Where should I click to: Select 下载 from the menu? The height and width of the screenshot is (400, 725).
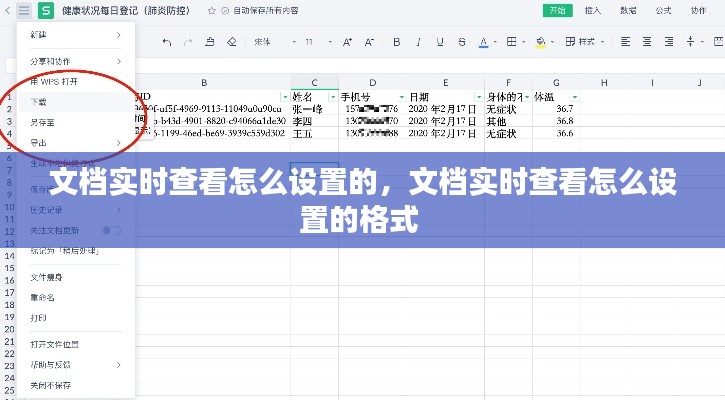[x=38, y=102]
